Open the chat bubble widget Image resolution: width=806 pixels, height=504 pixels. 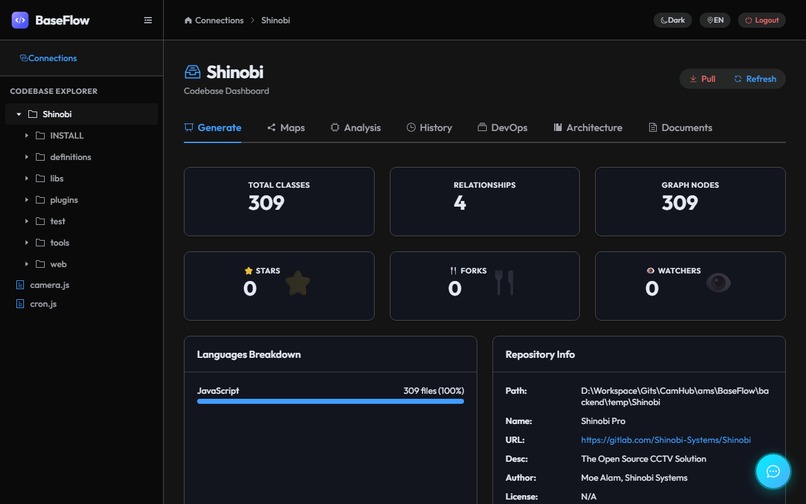(x=773, y=471)
